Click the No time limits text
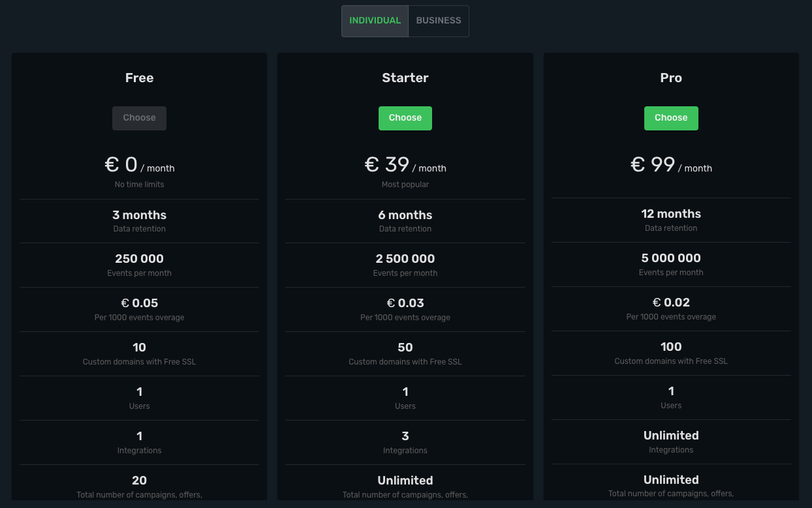The height and width of the screenshot is (508, 812). [x=139, y=185]
